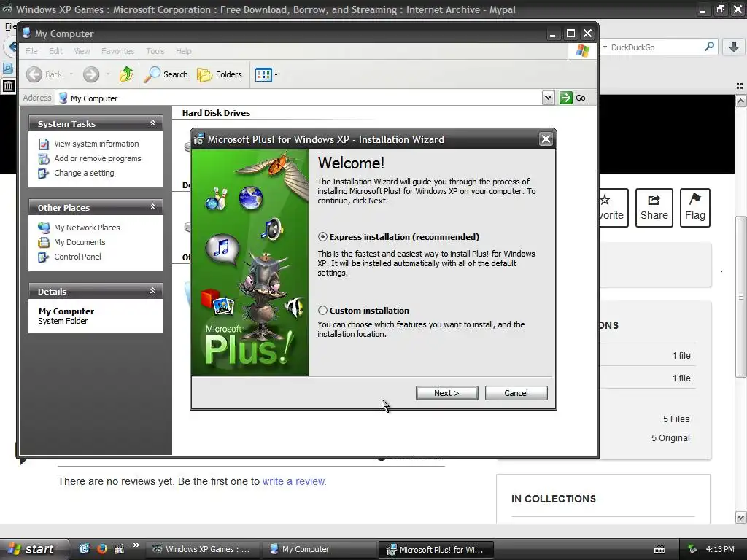This screenshot has width=747, height=560.
Task: Click My Documents folder icon
Action: click(43, 242)
